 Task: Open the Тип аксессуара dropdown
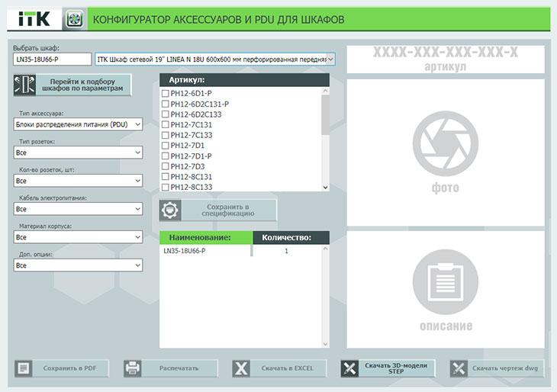pos(78,124)
